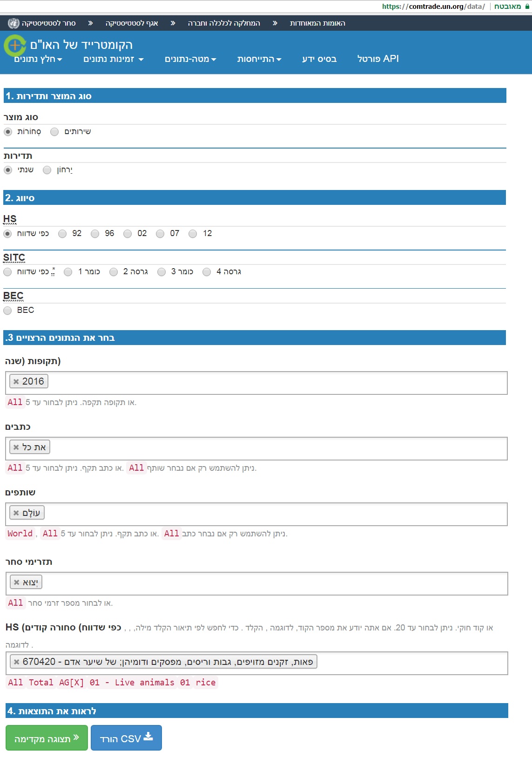This screenshot has height=772, width=532.
Task: Expand the חלץ נתונים dropdown menu
Action: point(38,59)
